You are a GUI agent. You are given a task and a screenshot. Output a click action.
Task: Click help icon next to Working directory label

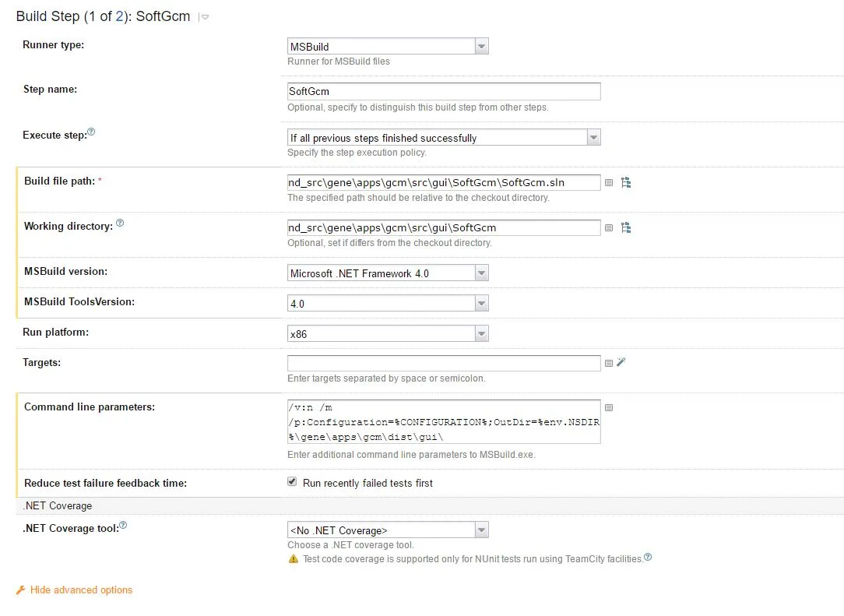[120, 224]
